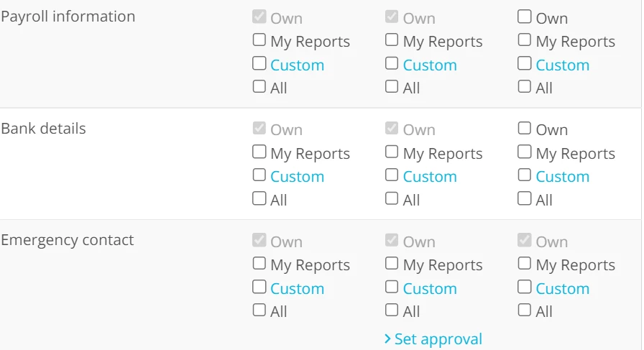Check All in third Emergency contact column
The width and height of the screenshot is (644, 350).
coord(525,310)
